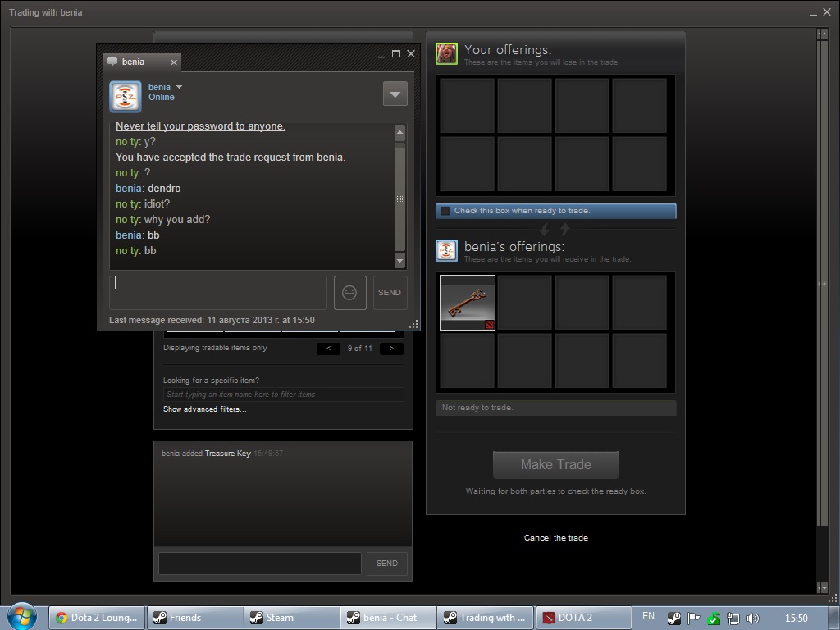The height and width of the screenshot is (630, 840).
Task: Click SEND in the trade chat box
Action: 387,564
